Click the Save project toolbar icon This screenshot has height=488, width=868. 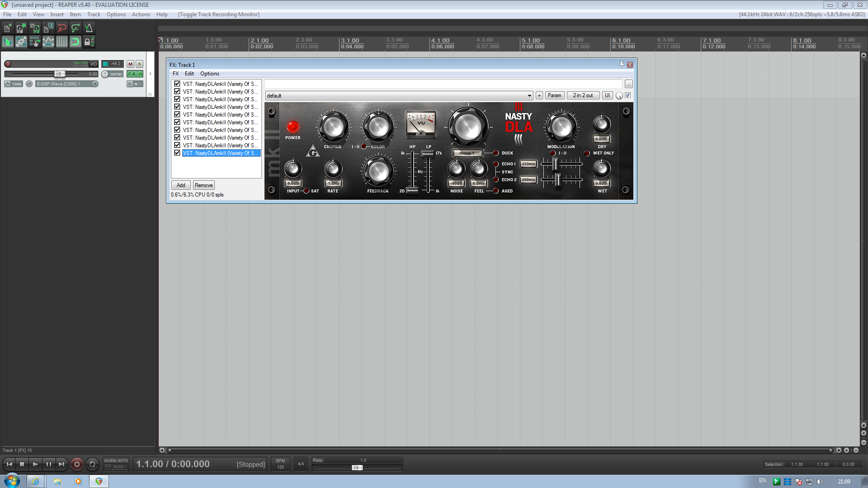pos(34,28)
